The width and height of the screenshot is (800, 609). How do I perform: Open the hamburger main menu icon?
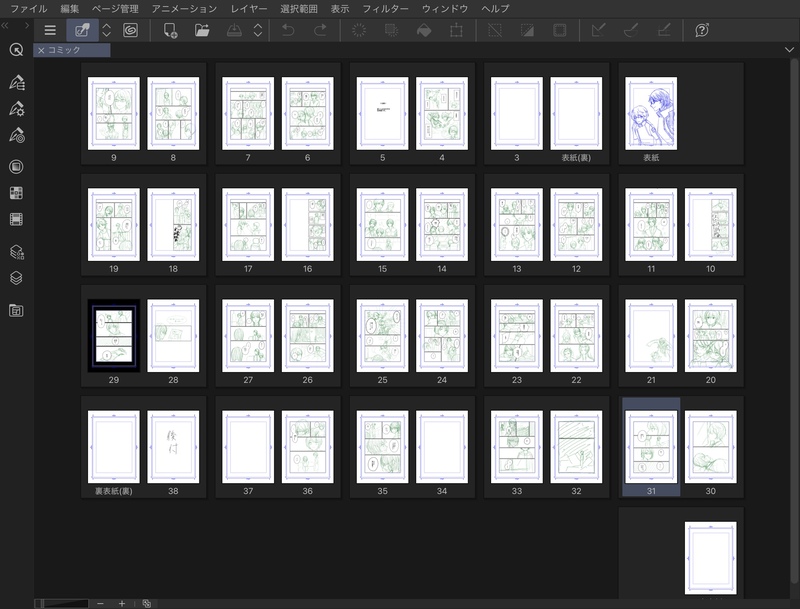coord(50,31)
